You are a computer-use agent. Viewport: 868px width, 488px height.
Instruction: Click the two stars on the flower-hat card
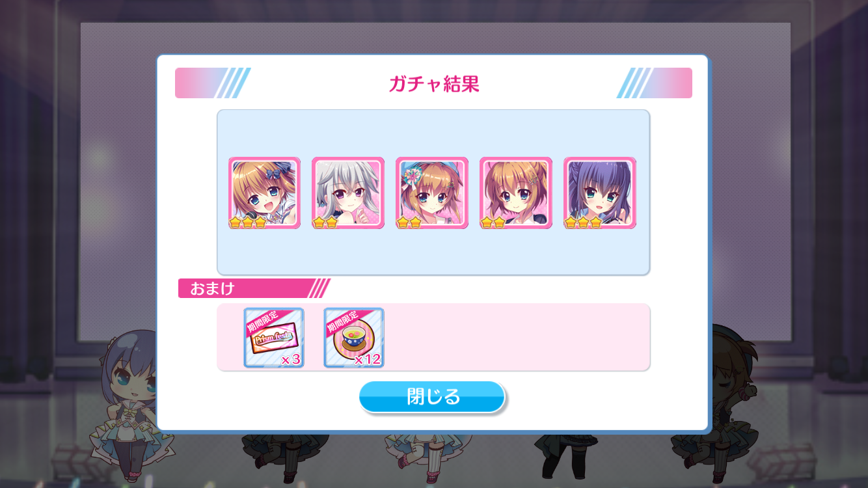(409, 223)
